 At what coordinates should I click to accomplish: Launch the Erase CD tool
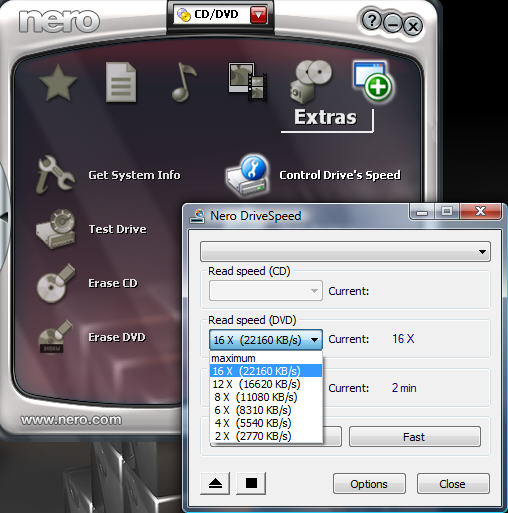click(87, 283)
